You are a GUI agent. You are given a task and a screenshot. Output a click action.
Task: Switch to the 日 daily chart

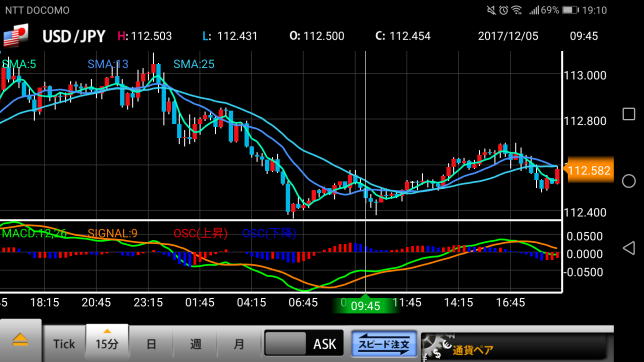151,344
